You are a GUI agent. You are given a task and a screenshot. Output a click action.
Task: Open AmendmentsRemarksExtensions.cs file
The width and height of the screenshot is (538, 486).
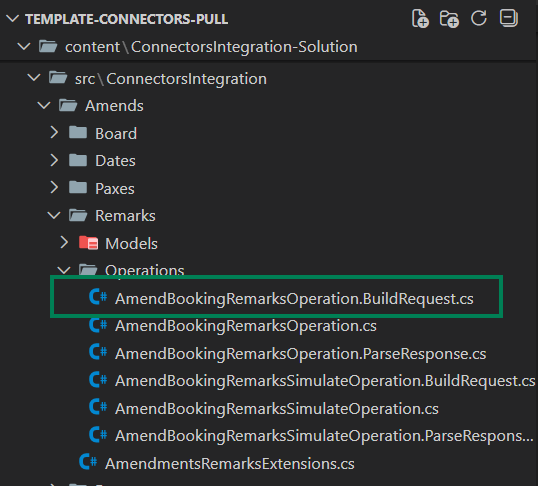230,464
